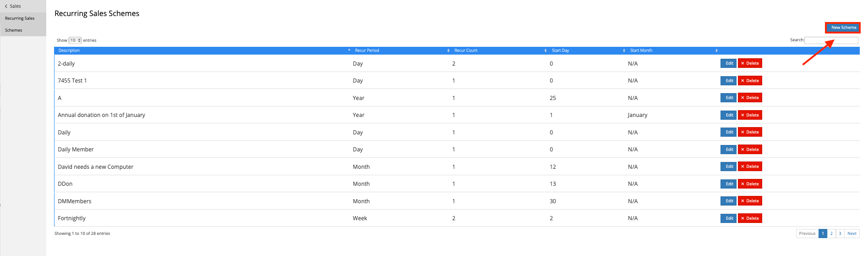Sort by Start Month column
This screenshot has height=256, width=868.
(x=673, y=50)
